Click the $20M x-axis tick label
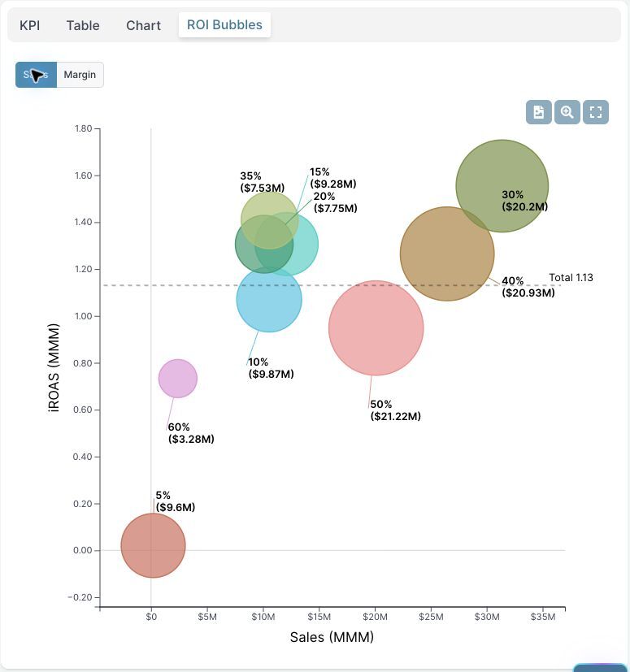The width and height of the screenshot is (630, 672). [375, 617]
